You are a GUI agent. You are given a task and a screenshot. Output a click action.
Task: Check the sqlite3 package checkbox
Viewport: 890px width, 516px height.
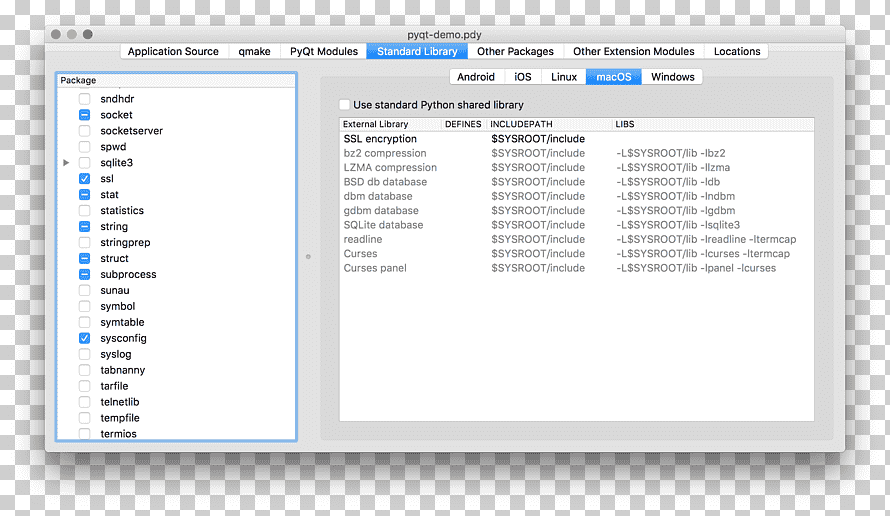tap(85, 162)
